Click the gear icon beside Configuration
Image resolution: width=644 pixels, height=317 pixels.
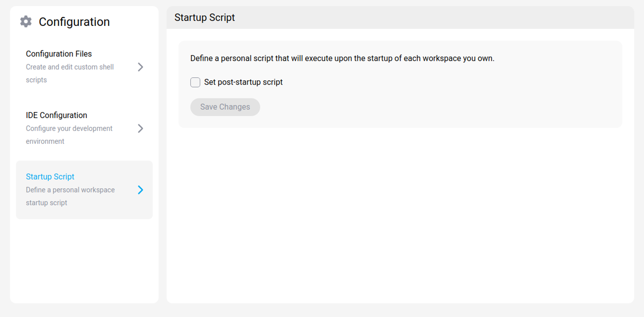tap(26, 21)
